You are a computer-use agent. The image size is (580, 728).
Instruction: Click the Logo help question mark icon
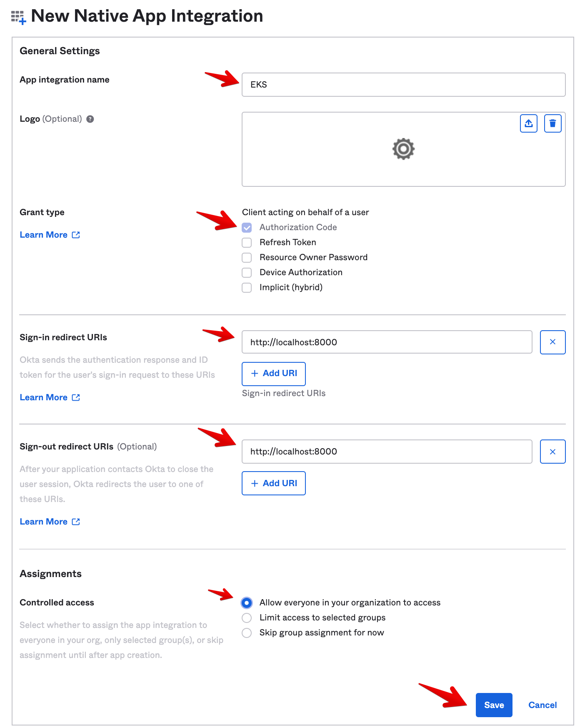90,119
